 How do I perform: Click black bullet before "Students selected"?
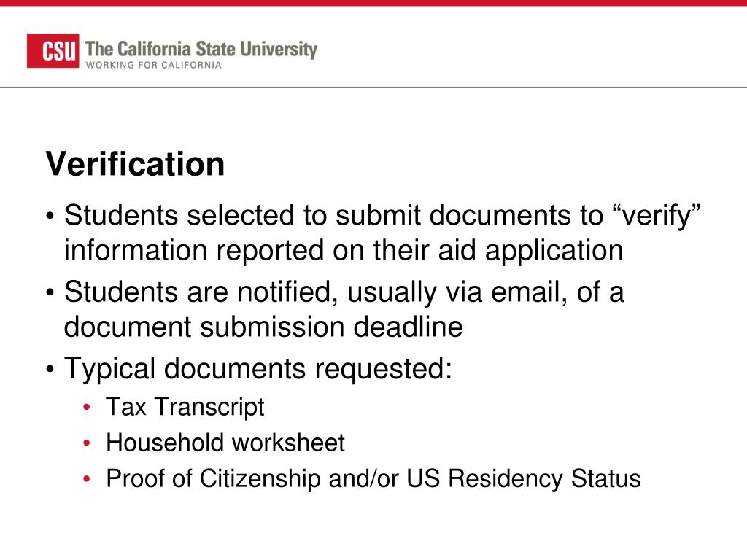[x=50, y=217]
